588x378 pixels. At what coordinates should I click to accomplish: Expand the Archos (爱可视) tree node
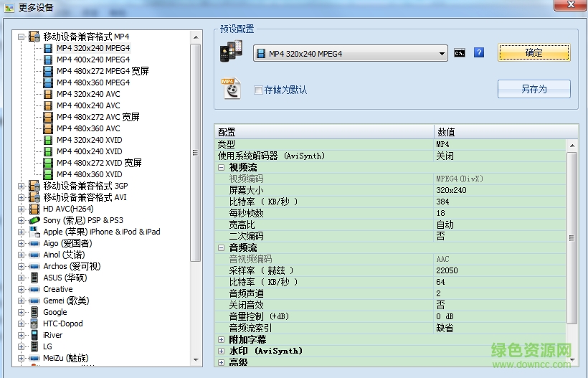[21, 266]
